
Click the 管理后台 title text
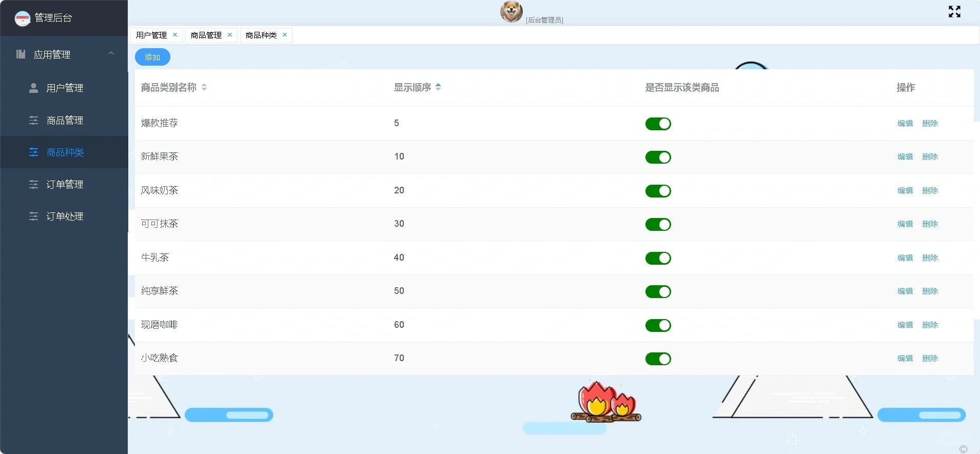[x=53, y=18]
